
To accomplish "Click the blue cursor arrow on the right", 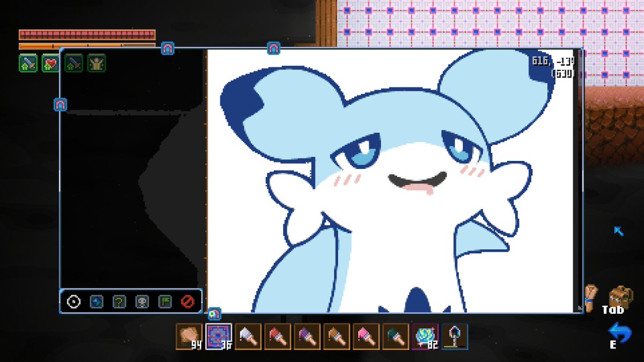I will (619, 231).
